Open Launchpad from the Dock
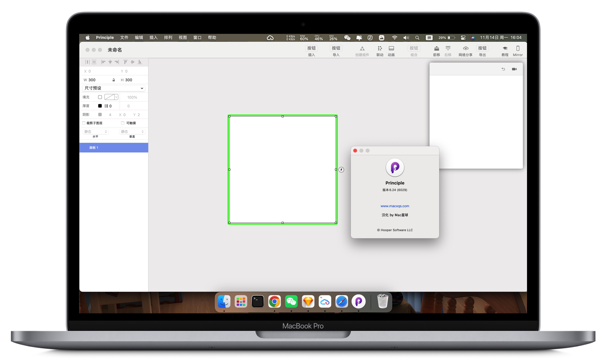The height and width of the screenshot is (364, 607). pyautogui.click(x=241, y=301)
